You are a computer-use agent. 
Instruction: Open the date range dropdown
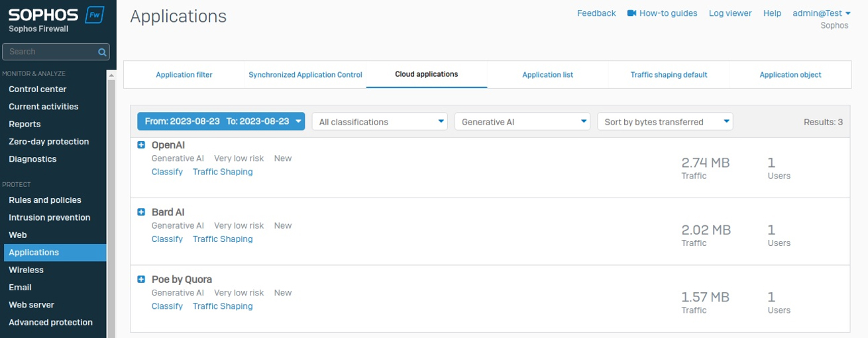pos(221,121)
